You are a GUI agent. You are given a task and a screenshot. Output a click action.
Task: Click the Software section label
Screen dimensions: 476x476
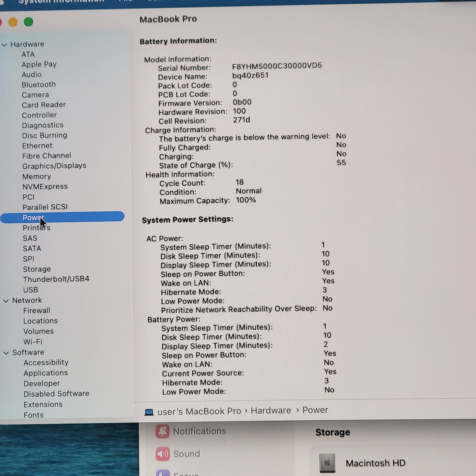click(28, 352)
